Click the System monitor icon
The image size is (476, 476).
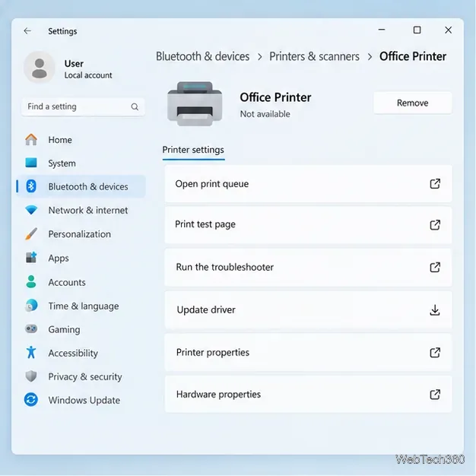31,163
